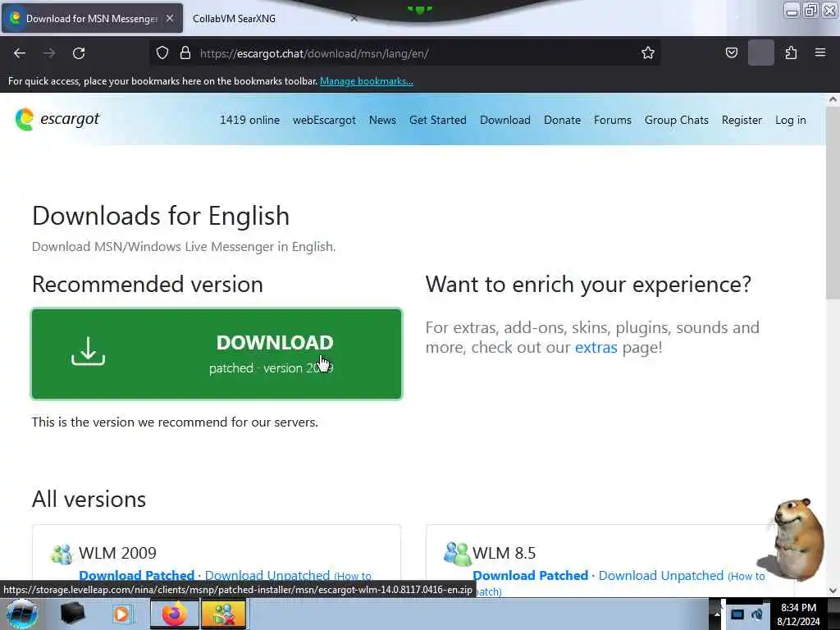This screenshot has width=840, height=630.
Task: Open the black box taskbar icon
Action: pyautogui.click(x=73, y=614)
